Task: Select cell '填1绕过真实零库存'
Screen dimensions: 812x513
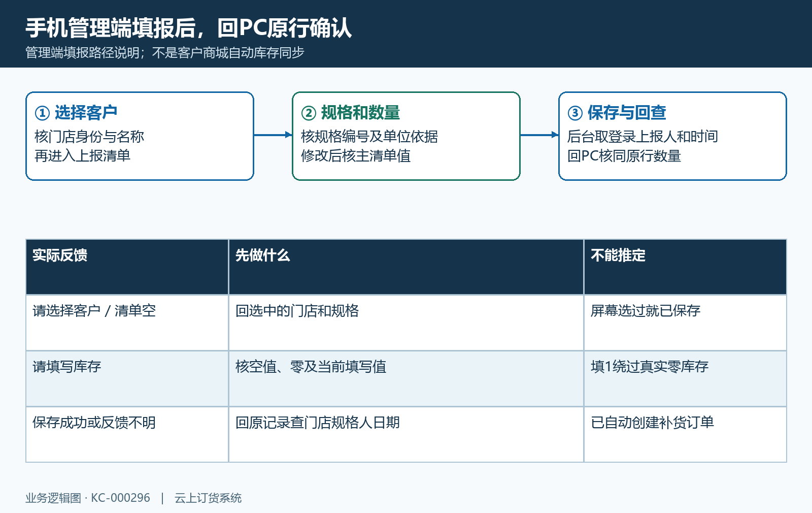Action: [x=685, y=379]
